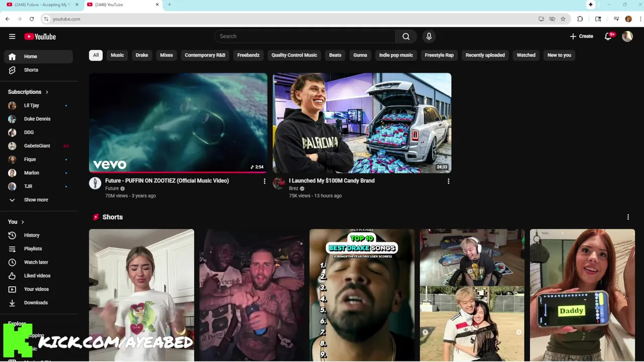This screenshot has width=644, height=362.
Task: Click the search magnifier button
Action: click(x=406, y=36)
